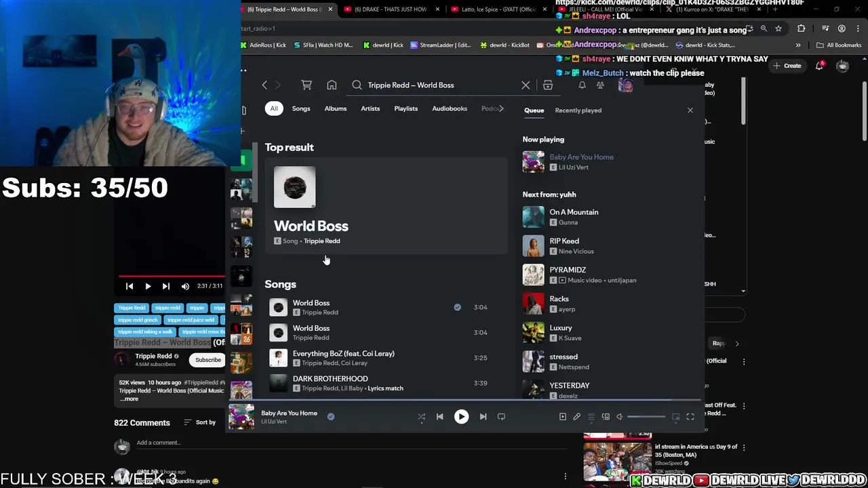
Task: Select the Artists filter chip
Action: pyautogui.click(x=370, y=108)
